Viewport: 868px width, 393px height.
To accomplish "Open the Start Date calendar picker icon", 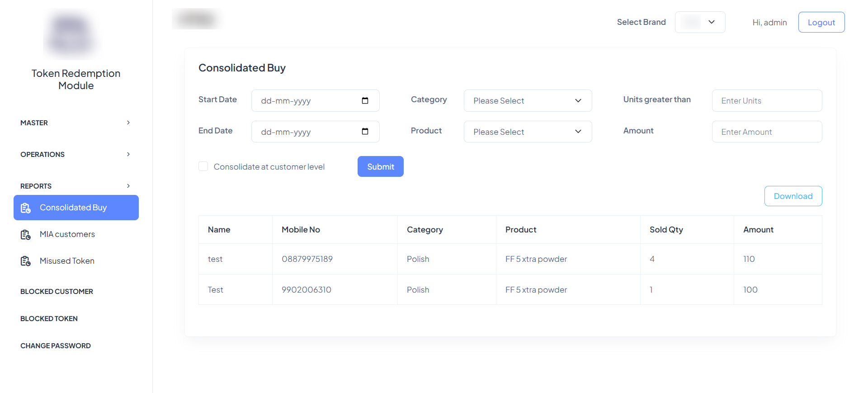I will [x=365, y=100].
